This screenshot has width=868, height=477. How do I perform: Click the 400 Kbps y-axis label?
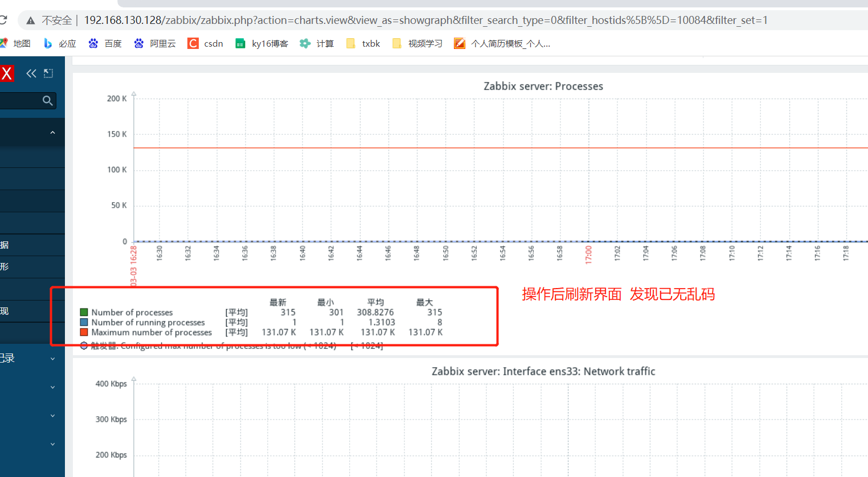[x=111, y=384]
